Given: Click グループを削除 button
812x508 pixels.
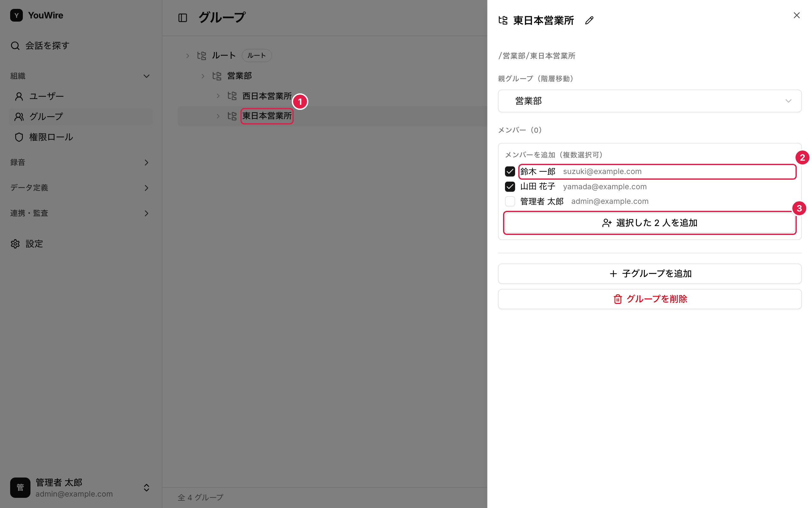Looking at the screenshot, I should [650, 299].
